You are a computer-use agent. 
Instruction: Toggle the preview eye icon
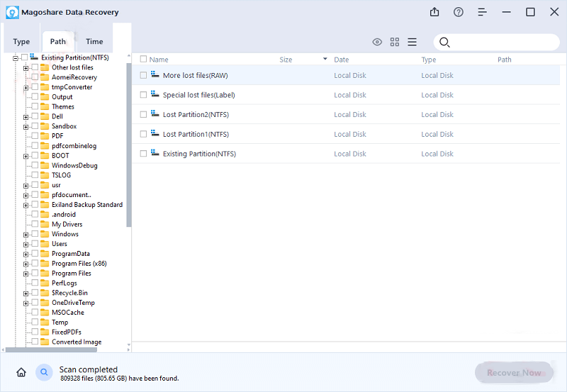click(x=377, y=42)
